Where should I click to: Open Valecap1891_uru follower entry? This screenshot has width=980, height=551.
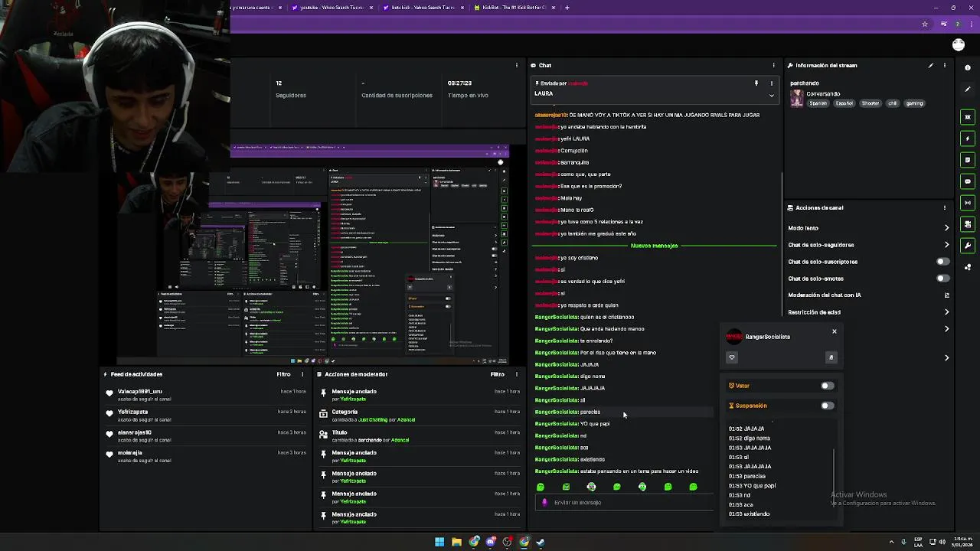point(140,391)
